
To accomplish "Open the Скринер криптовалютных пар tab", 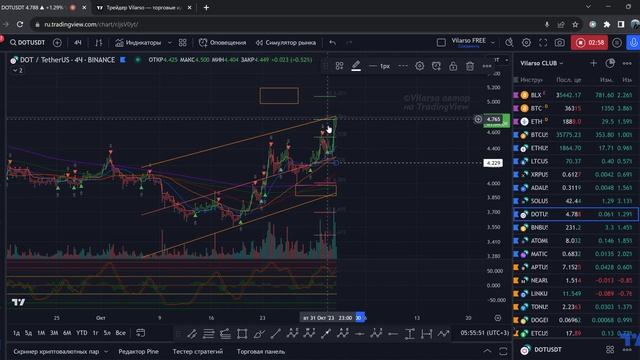I will (56, 351).
